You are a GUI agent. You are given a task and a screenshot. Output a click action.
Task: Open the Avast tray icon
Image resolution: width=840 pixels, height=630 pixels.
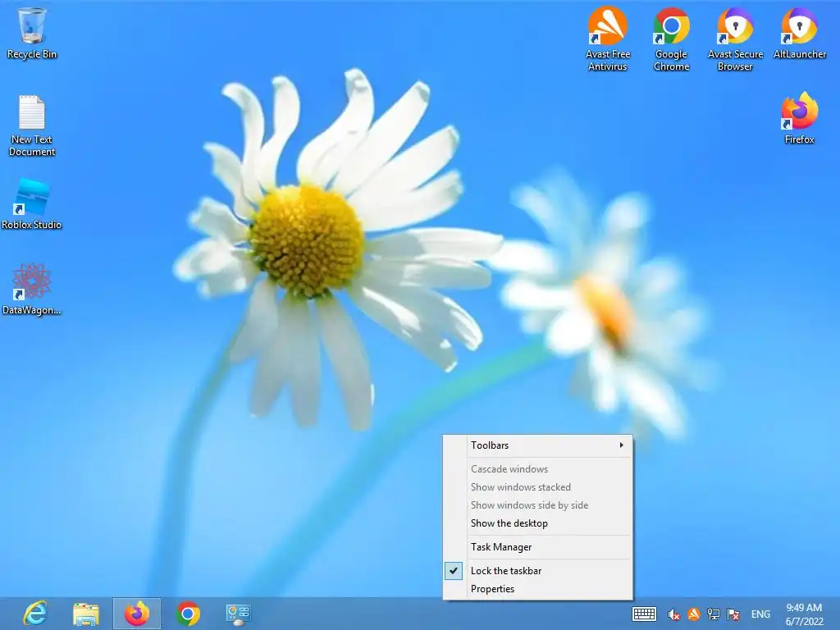[x=694, y=614]
